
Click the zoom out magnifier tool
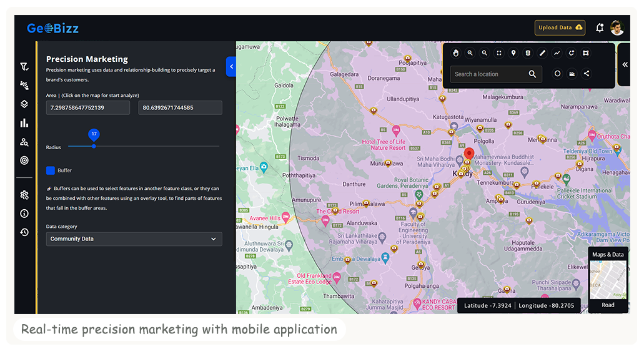click(485, 53)
